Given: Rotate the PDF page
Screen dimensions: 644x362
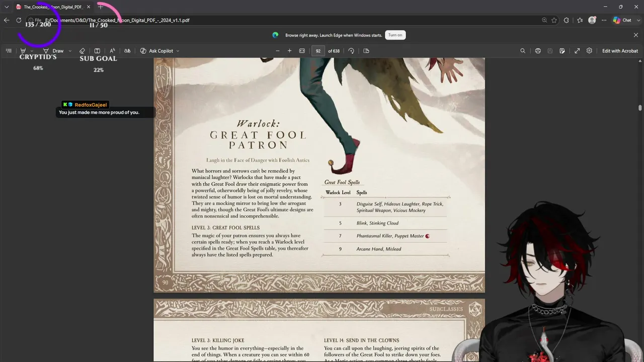Looking at the screenshot, I should [351, 51].
